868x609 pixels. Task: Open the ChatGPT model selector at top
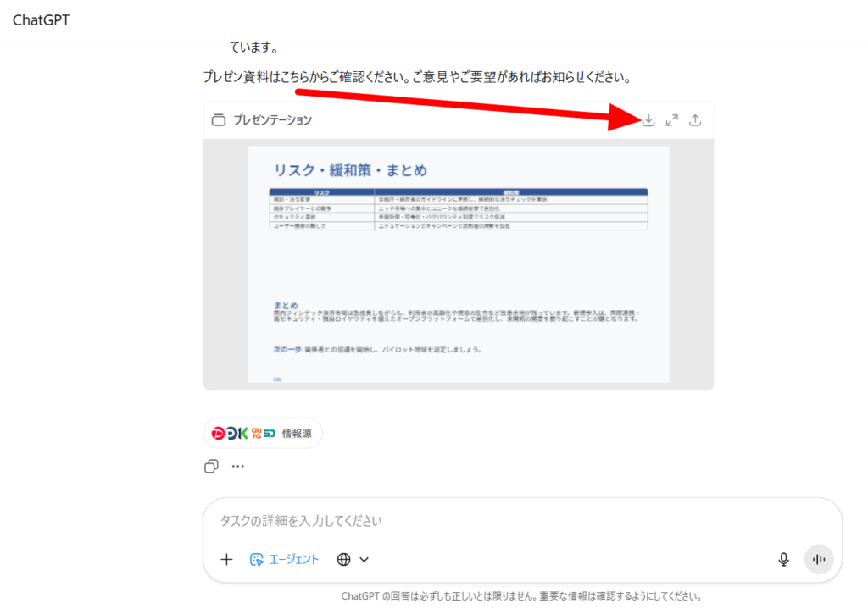coord(41,20)
